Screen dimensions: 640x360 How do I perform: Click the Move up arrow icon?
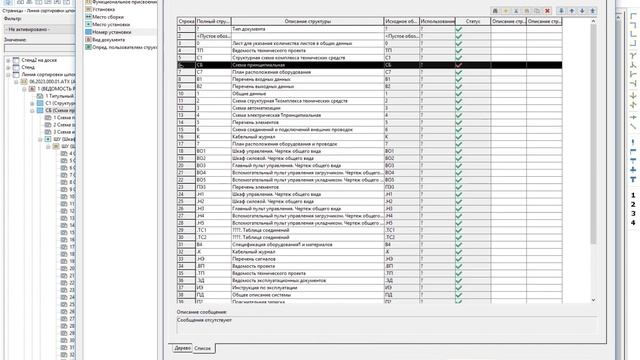point(572,11)
